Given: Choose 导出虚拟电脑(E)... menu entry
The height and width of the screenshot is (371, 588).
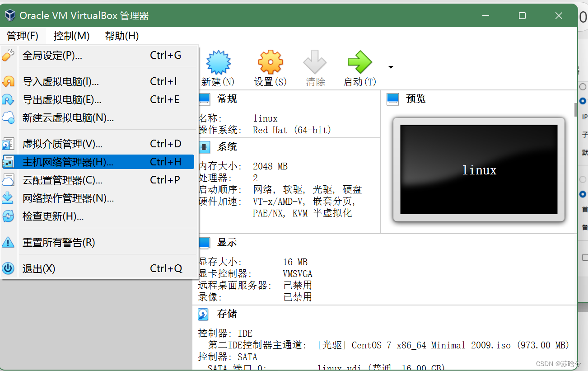Looking at the screenshot, I should click(x=98, y=99).
